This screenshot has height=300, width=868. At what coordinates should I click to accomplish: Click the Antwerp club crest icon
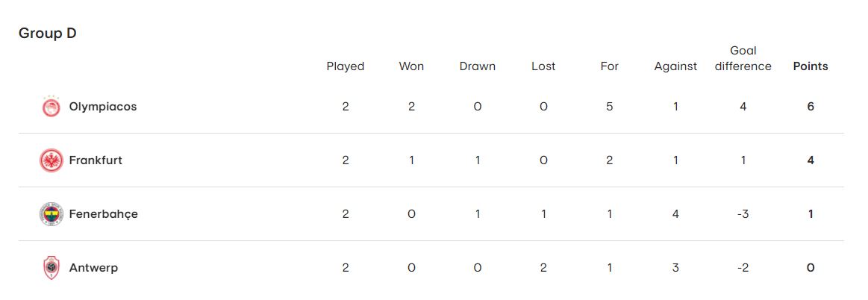pyautogui.click(x=51, y=268)
